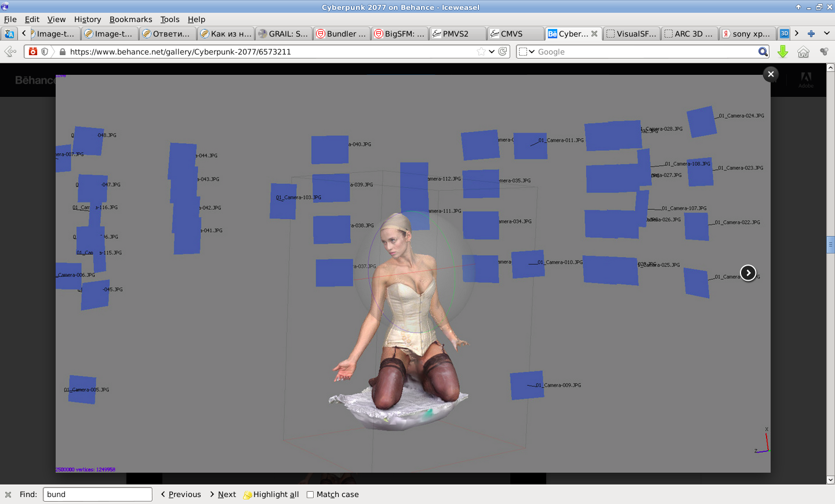Open downloads with the green arrow icon

[x=783, y=52]
